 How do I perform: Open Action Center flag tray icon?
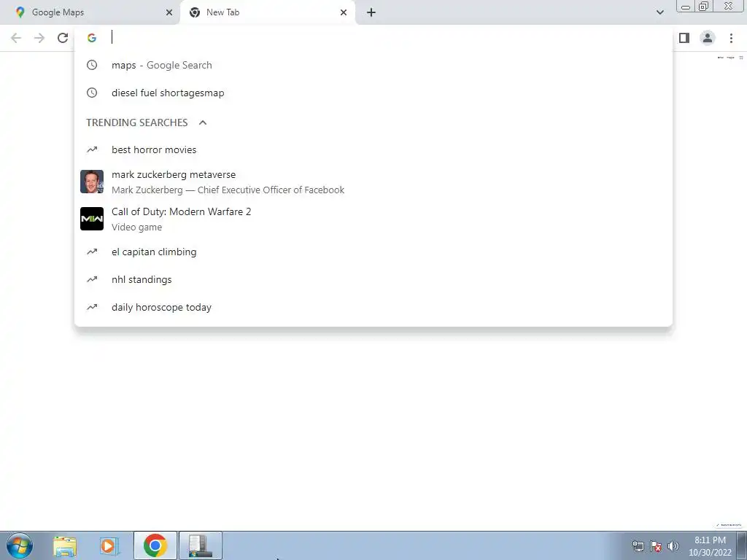point(656,546)
